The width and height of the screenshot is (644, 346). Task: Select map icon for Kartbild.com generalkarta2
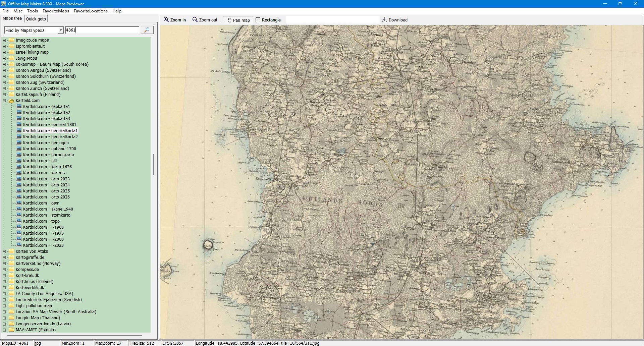(x=19, y=136)
